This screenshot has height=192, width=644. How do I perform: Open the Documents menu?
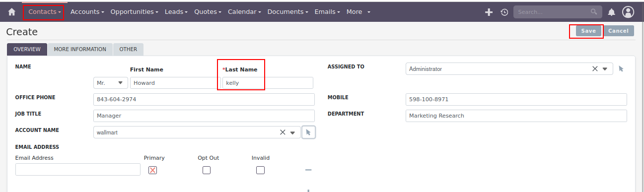click(x=287, y=12)
